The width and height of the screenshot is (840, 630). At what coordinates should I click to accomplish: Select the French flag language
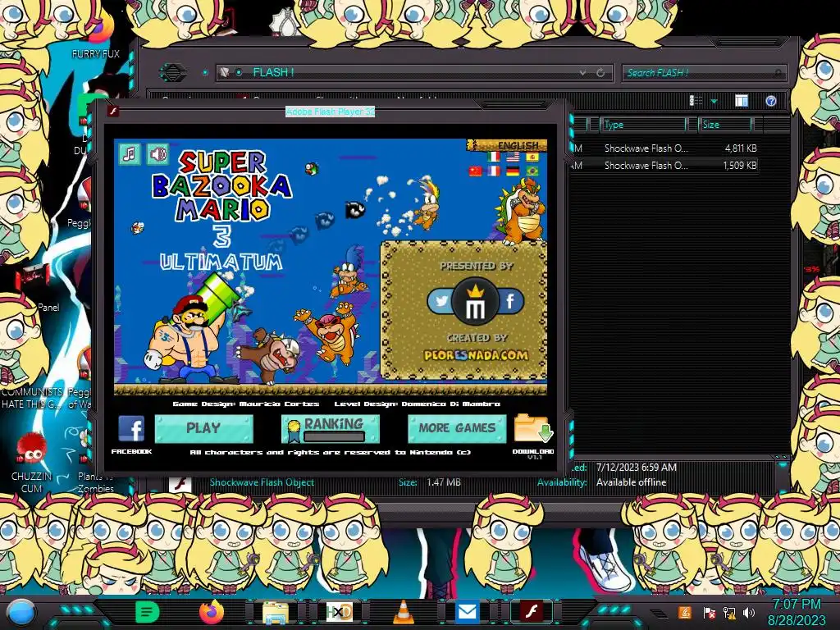494,171
